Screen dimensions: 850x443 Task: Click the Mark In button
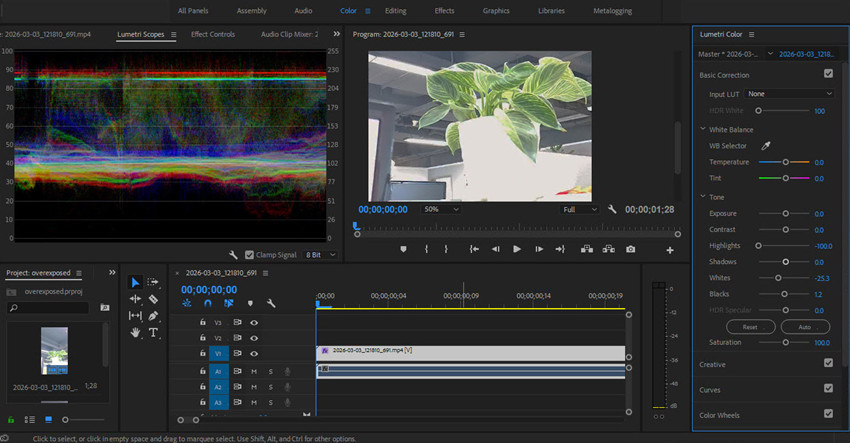(427, 249)
